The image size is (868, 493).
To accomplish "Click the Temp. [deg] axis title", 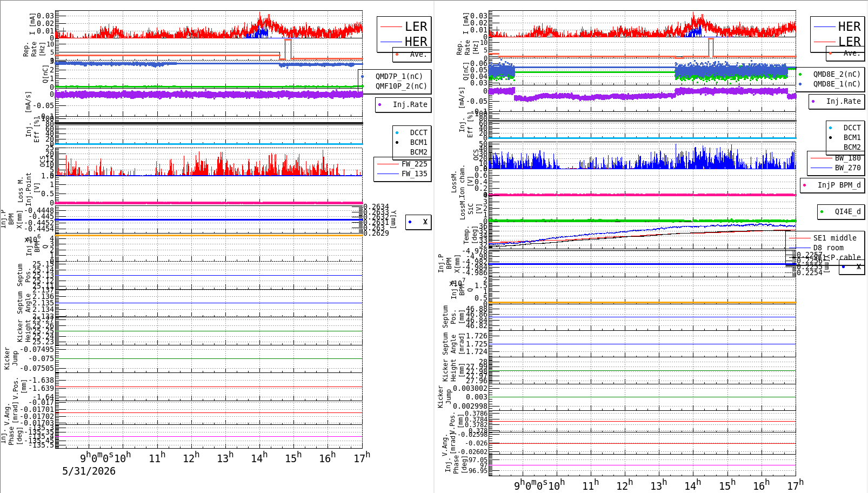I will point(471,235).
